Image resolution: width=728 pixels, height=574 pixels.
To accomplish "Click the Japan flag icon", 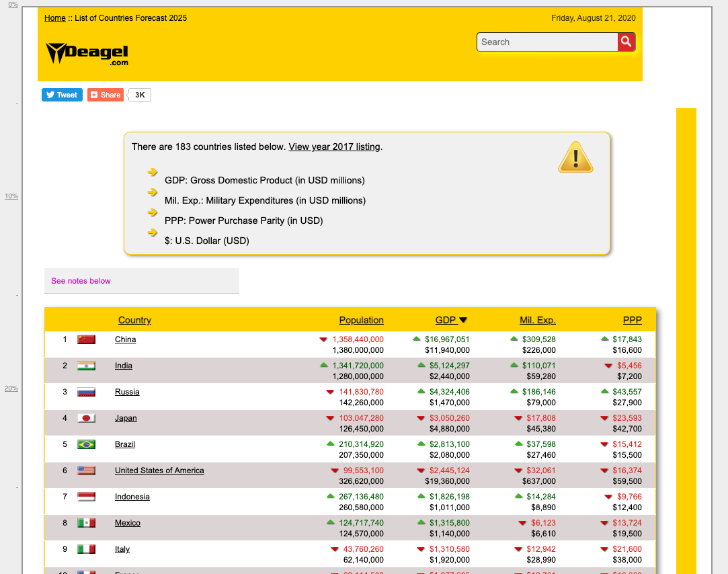I will [x=86, y=418].
